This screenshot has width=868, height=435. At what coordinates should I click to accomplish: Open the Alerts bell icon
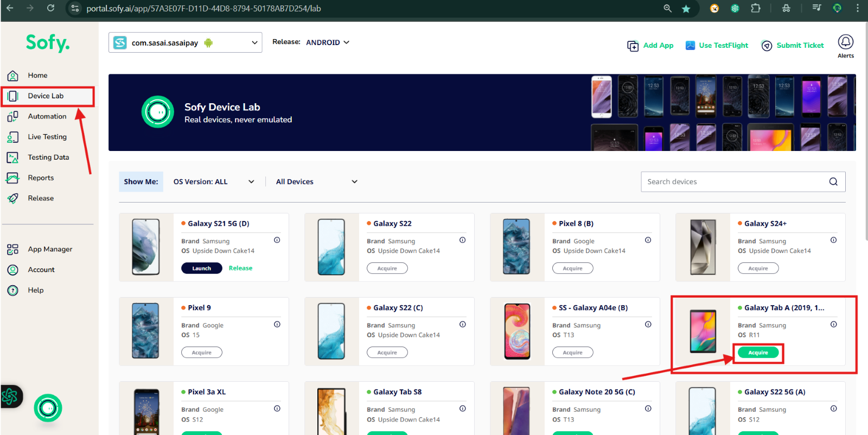pyautogui.click(x=846, y=42)
